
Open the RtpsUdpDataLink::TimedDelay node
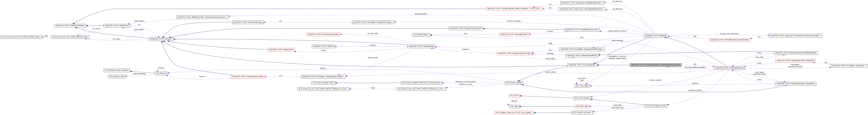tap(796, 84)
